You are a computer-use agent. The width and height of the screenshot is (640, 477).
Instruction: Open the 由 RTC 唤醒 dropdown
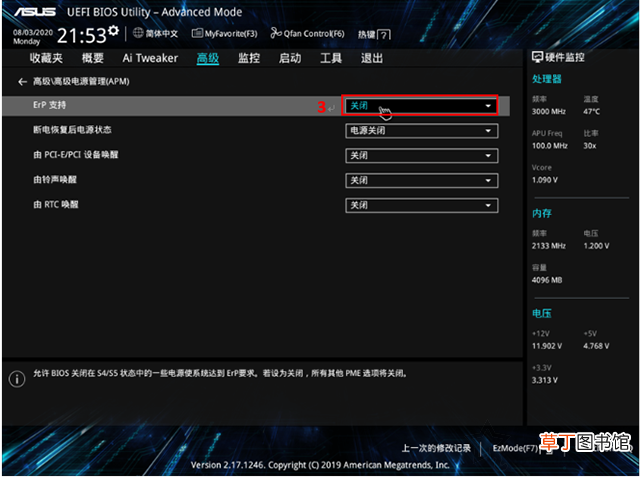click(x=421, y=206)
